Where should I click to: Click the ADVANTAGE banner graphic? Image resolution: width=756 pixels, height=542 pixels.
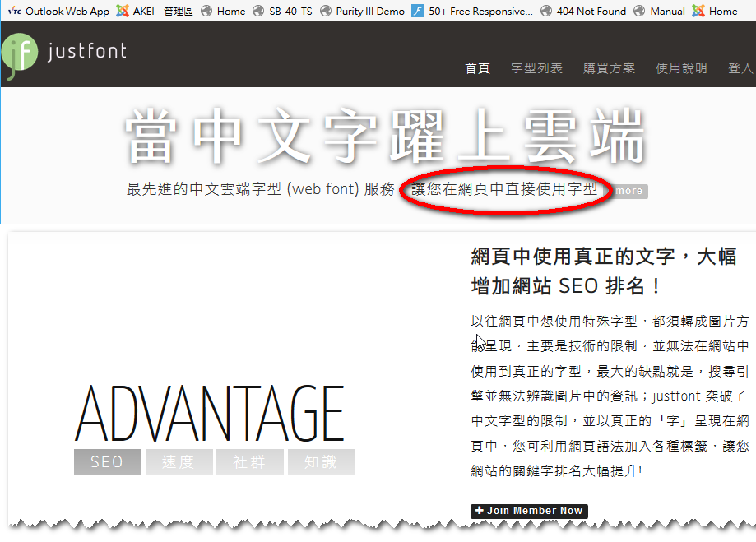coord(210,414)
